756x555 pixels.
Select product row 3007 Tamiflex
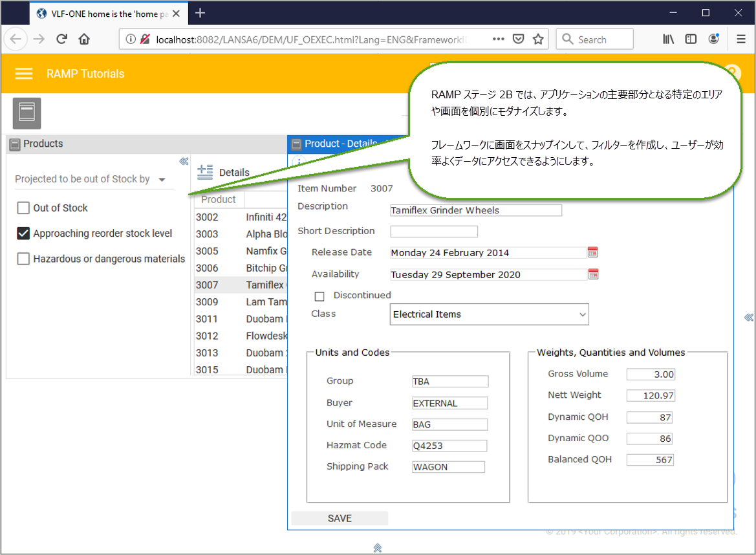(x=241, y=285)
